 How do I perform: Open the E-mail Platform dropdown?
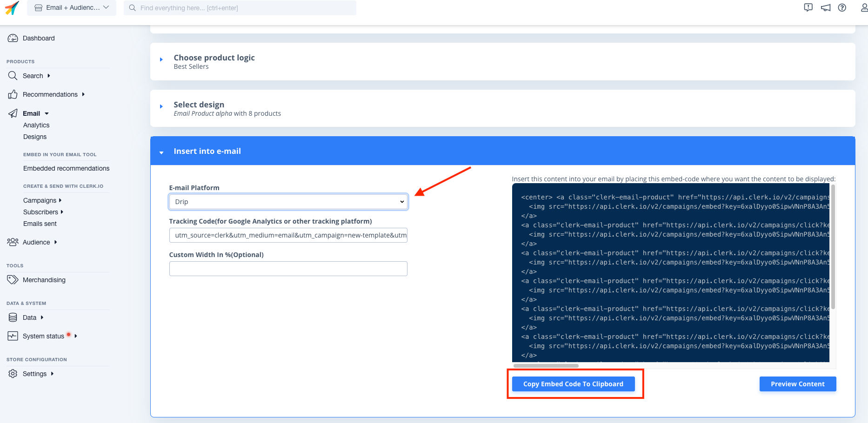click(x=288, y=202)
